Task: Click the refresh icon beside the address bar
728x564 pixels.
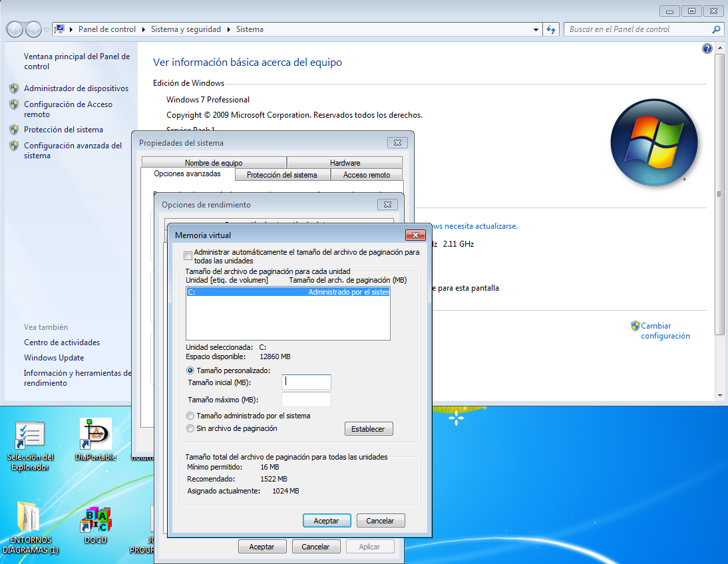Action: coord(551,29)
